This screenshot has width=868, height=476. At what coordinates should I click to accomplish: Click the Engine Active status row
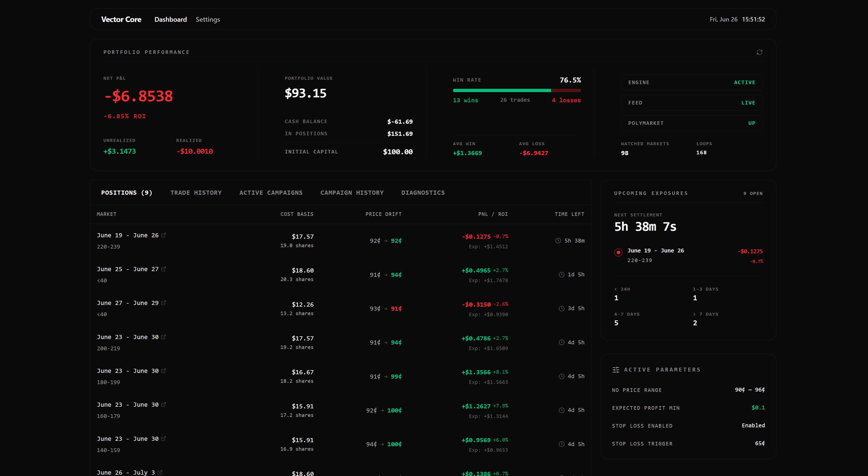coord(691,82)
